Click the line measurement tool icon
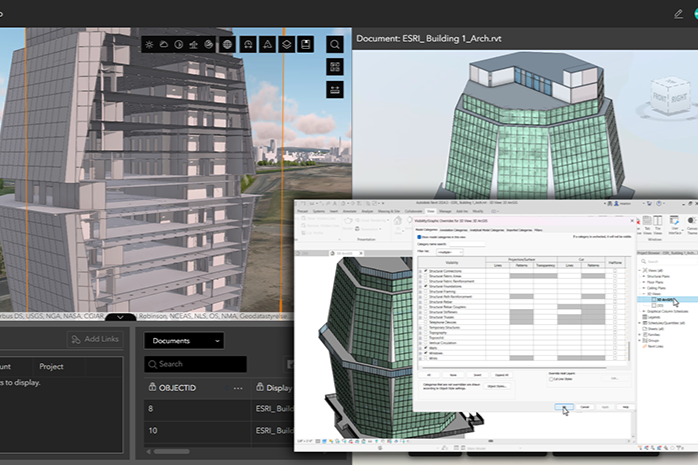The width and height of the screenshot is (698, 465). pyautogui.click(x=248, y=44)
